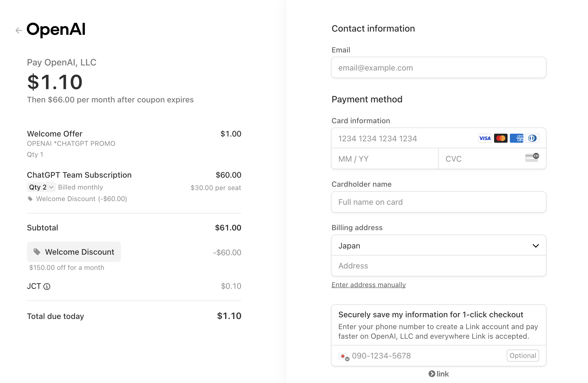Open the Qty 2 seat quantity dropdown
Image resolution: width=588 pixels, height=383 pixels.
click(x=41, y=187)
